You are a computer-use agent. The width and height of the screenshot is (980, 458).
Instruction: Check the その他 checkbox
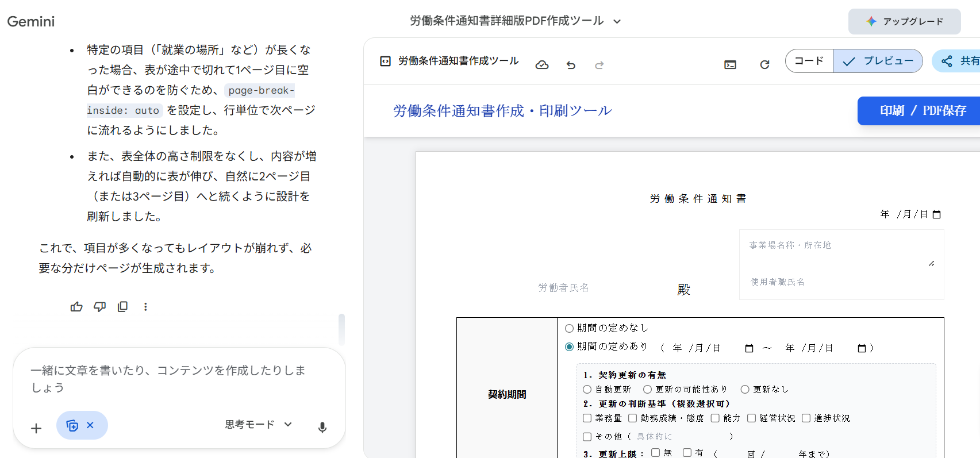(x=587, y=437)
